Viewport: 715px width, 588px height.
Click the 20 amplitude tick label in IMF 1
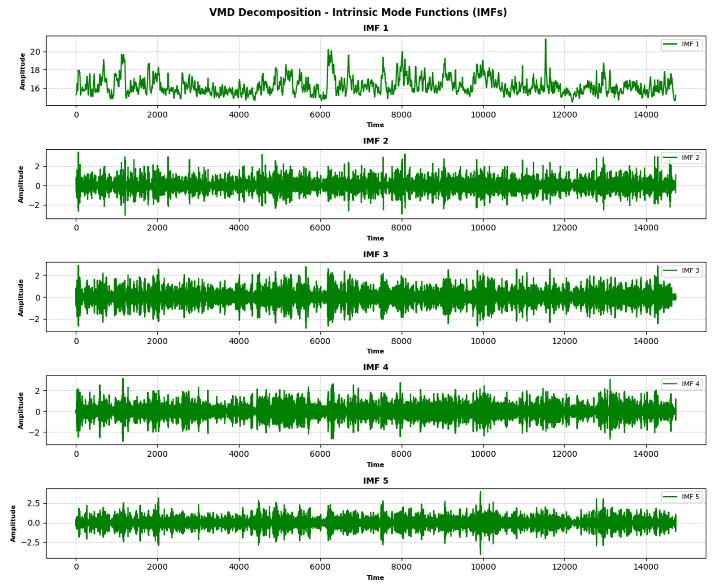35,52
